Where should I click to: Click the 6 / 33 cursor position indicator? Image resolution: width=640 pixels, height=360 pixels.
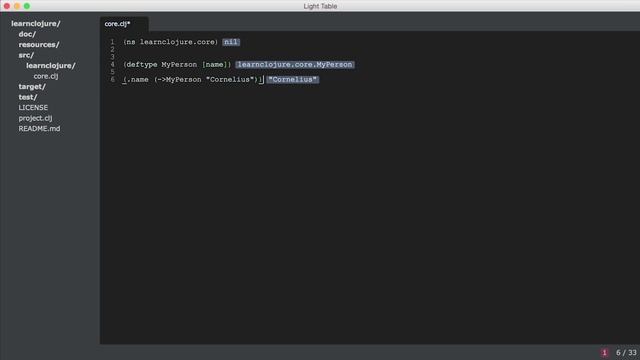click(626, 353)
